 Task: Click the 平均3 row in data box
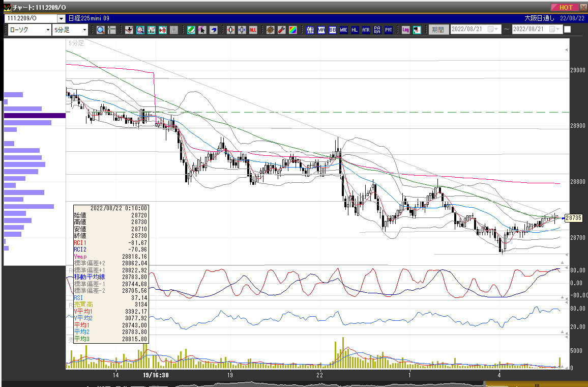(x=110, y=339)
